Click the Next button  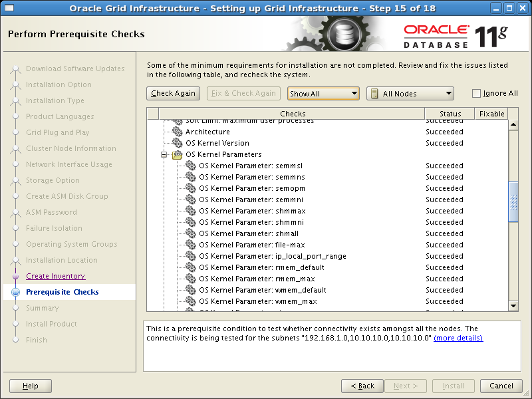[x=406, y=386]
